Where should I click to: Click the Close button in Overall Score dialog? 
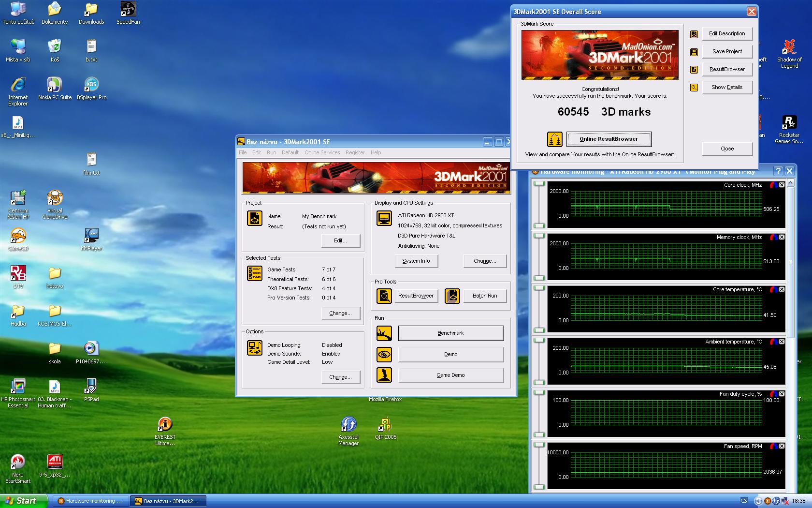pos(727,149)
